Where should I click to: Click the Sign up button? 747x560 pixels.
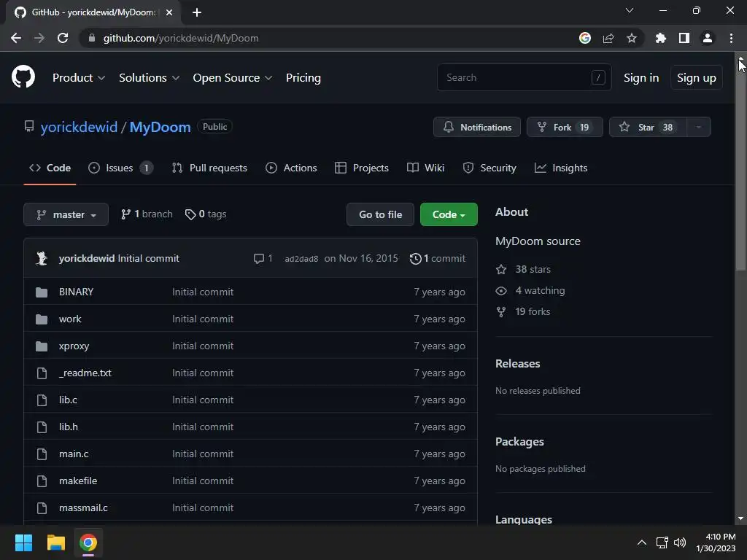pyautogui.click(x=697, y=77)
